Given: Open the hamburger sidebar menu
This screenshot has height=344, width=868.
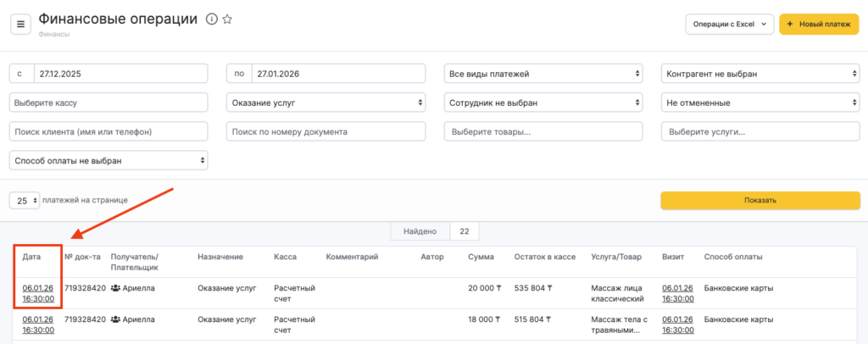Looking at the screenshot, I should [x=20, y=24].
